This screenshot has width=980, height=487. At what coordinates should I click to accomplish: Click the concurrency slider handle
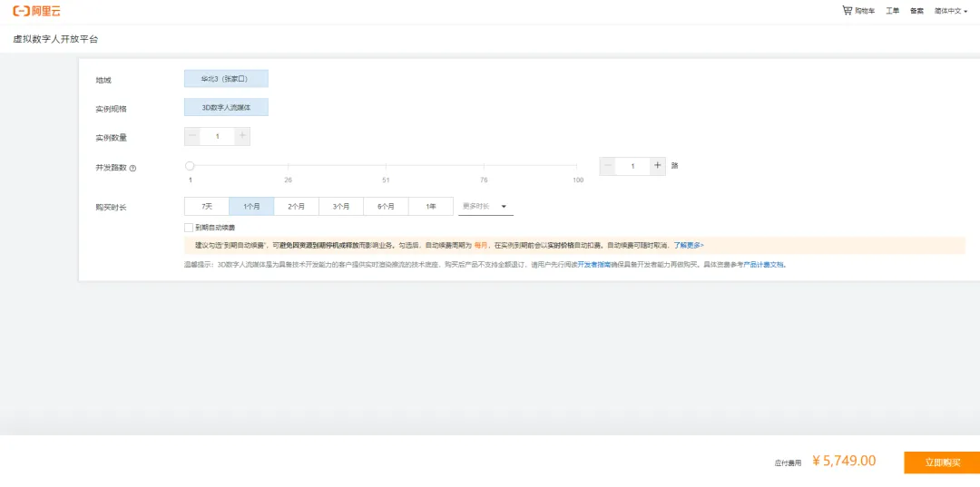point(190,166)
